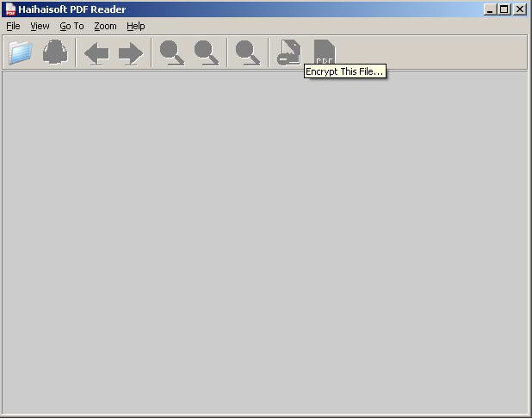
Task: Go to previous page with left arrow
Action: pyautogui.click(x=96, y=53)
